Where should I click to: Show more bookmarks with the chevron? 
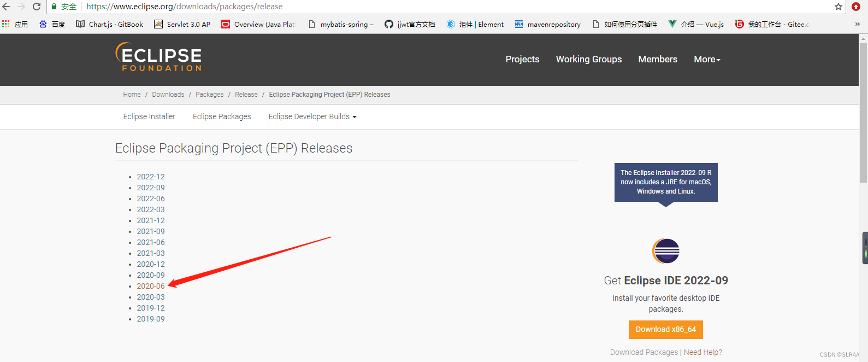pos(857,24)
